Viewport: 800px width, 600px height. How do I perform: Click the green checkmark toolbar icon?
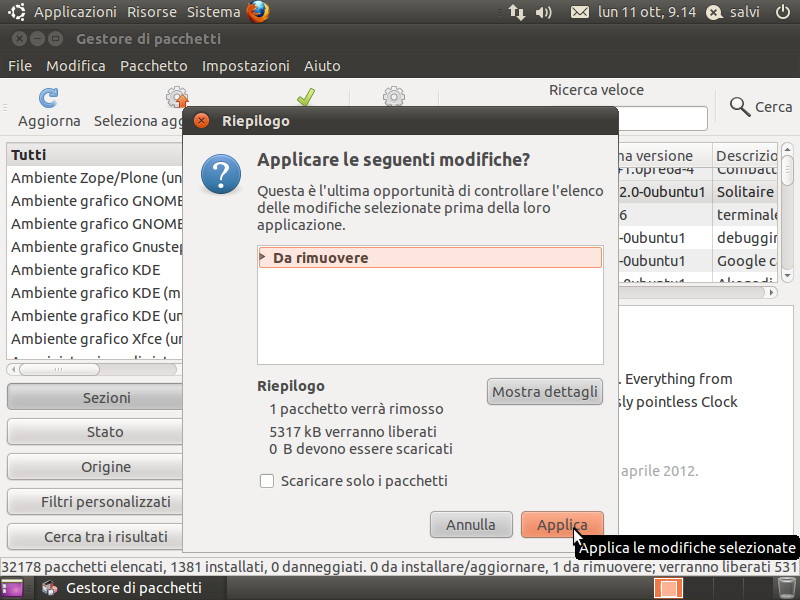[x=306, y=97]
